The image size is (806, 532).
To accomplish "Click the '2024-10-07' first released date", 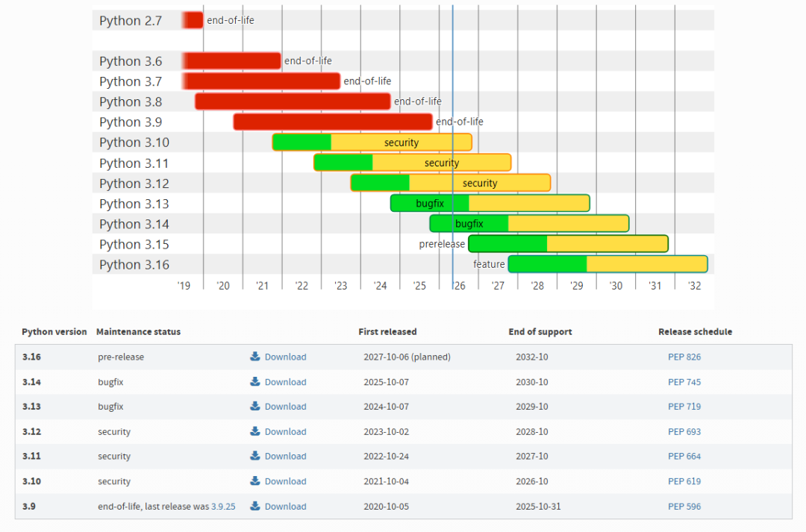I will pos(386,407).
